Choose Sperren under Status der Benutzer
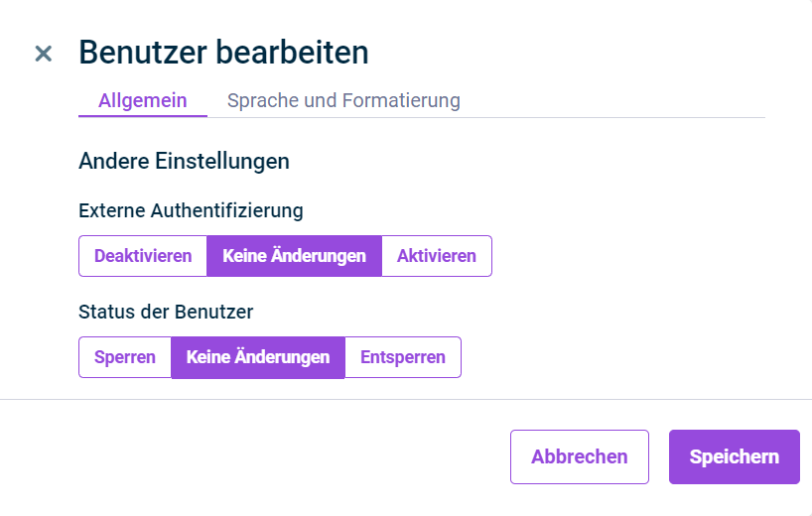 click(x=125, y=357)
